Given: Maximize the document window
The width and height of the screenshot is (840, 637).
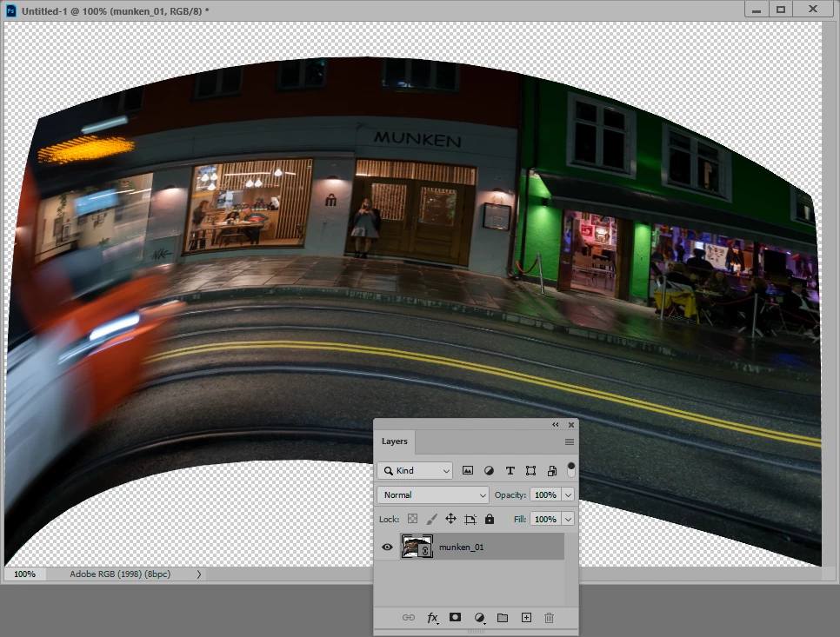Looking at the screenshot, I should (x=781, y=10).
